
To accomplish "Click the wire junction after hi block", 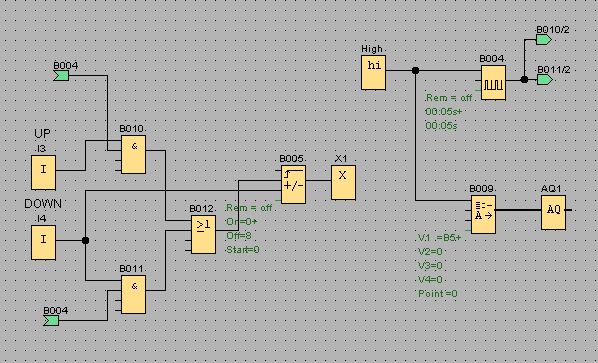I will pyautogui.click(x=416, y=70).
